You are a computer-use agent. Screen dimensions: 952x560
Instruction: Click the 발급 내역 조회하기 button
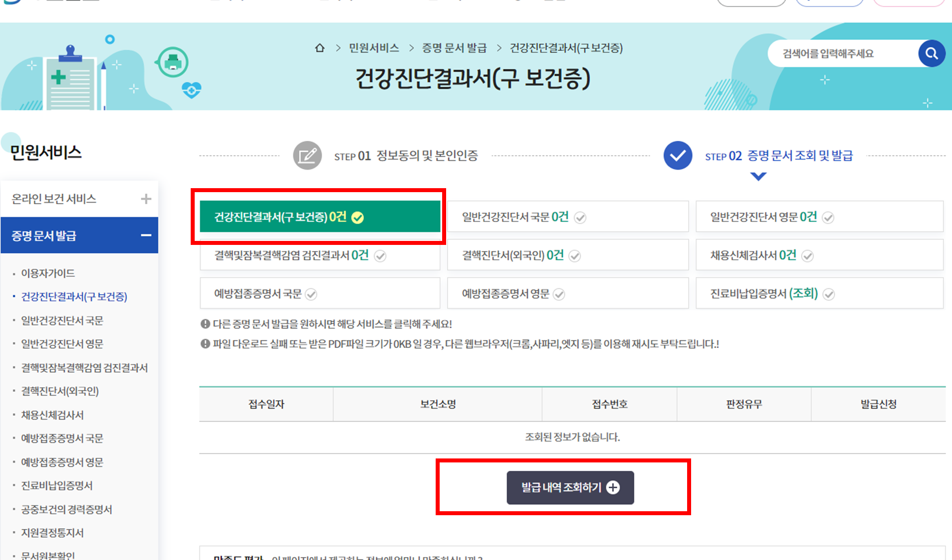coord(570,488)
